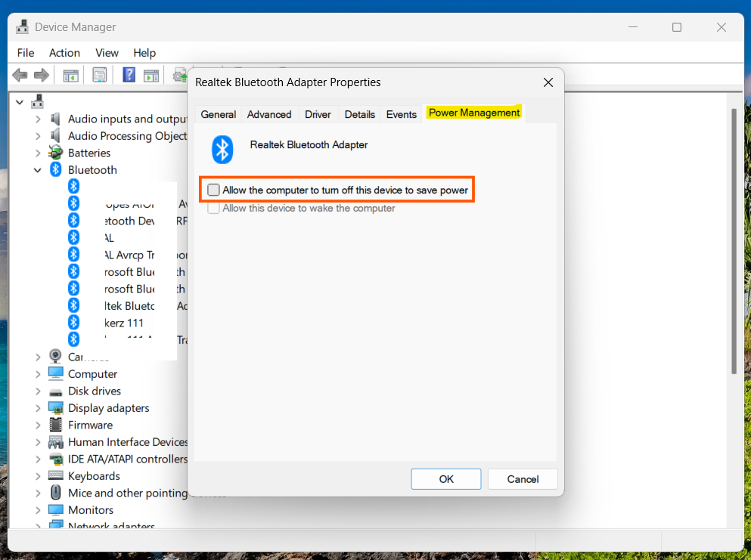Open device Properties via the toolbar icon
The width and height of the screenshot is (751, 560).
(99, 75)
